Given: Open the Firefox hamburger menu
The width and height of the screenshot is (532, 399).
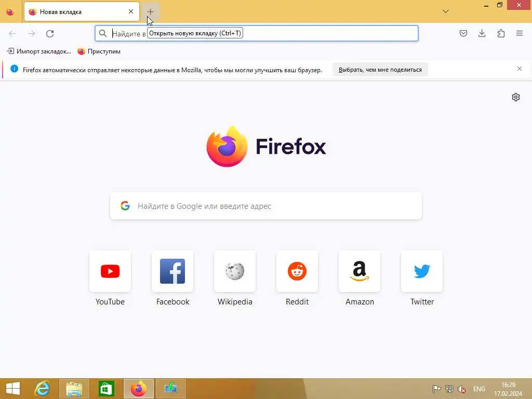Looking at the screenshot, I should (520, 33).
